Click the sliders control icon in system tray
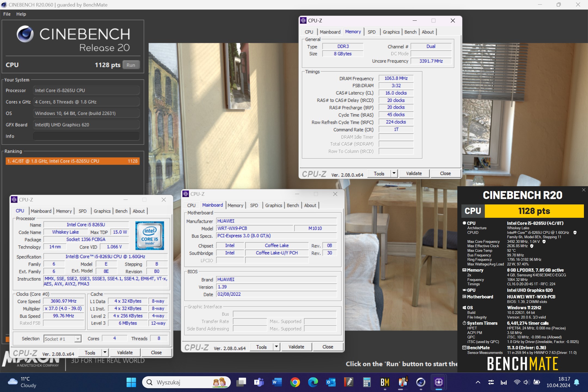Viewport: 588px width, 392px height. [x=491, y=382]
